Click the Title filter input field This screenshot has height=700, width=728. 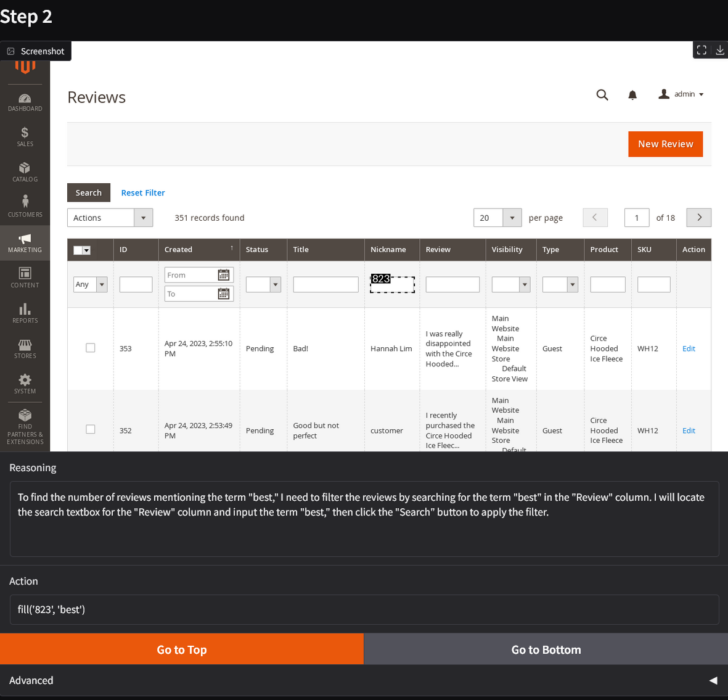point(325,284)
